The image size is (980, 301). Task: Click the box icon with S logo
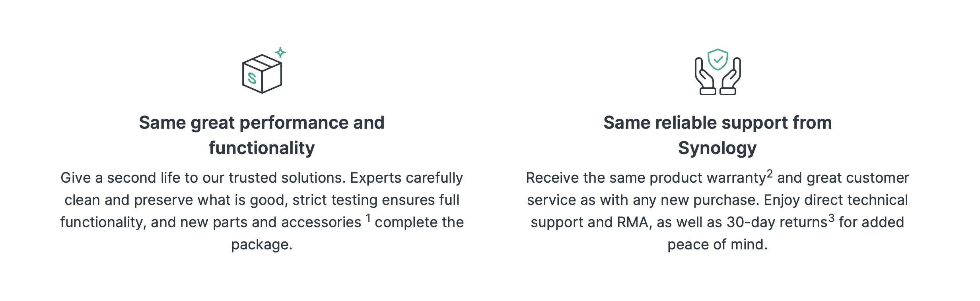coord(262,75)
